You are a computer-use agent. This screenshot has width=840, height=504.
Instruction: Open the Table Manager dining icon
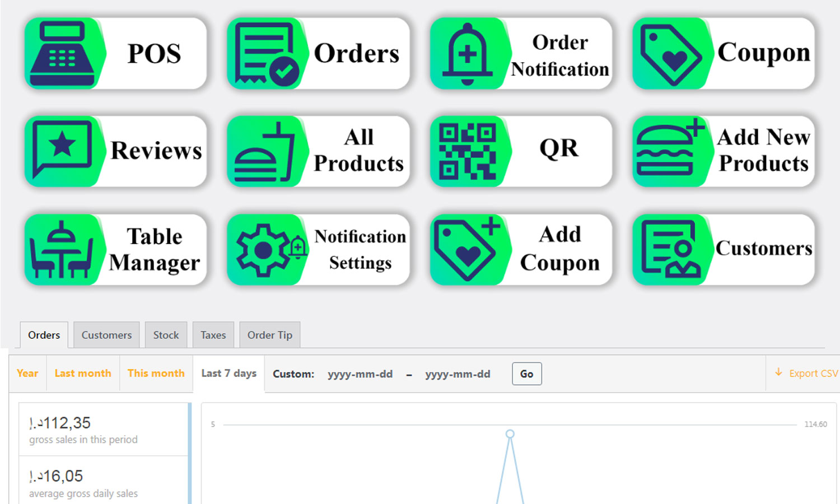click(62, 250)
